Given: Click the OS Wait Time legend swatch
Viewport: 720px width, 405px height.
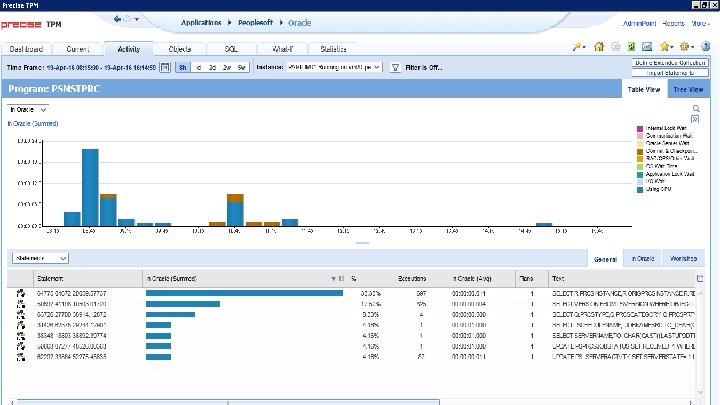Looking at the screenshot, I should tap(640, 166).
